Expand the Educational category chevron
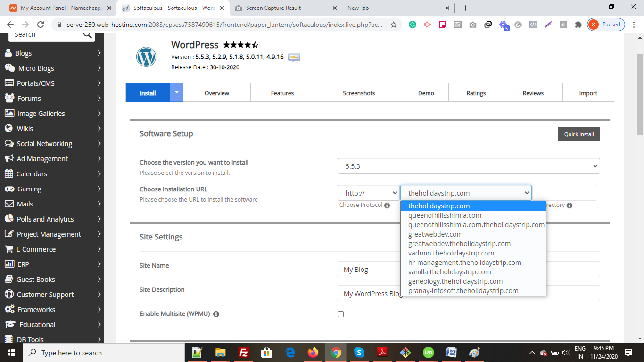Image resolution: width=644 pixels, height=362 pixels. click(99, 325)
